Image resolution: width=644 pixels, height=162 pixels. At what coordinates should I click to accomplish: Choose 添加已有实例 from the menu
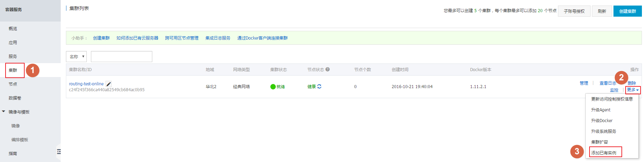pos(604,153)
